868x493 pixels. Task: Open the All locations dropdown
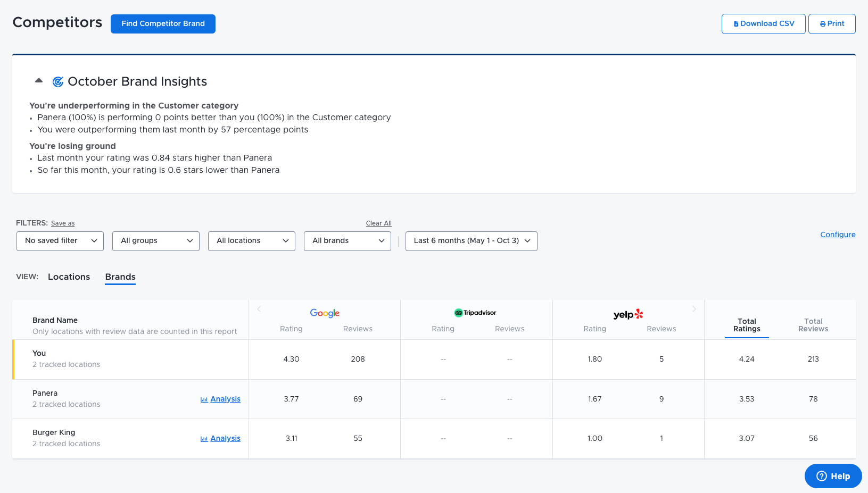[x=252, y=241]
